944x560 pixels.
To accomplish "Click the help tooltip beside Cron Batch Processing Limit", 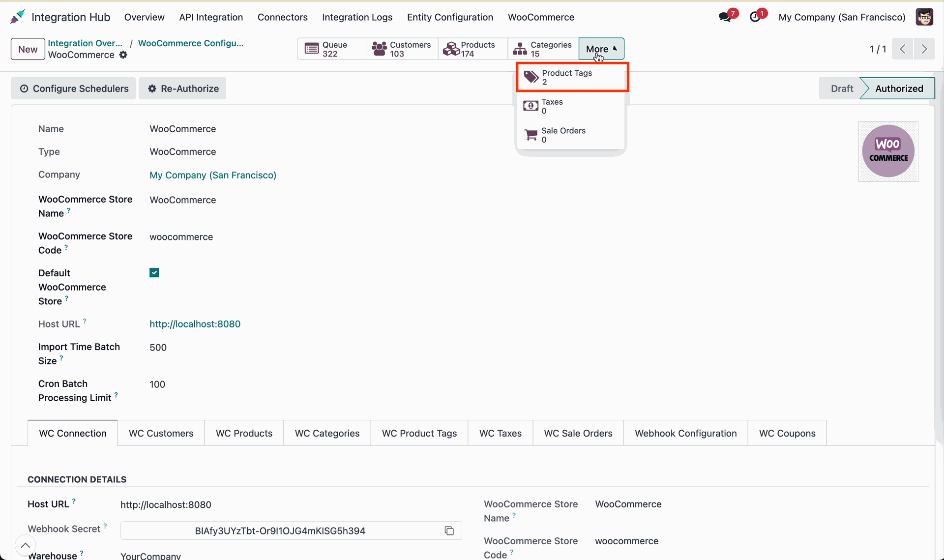I will click(x=116, y=395).
